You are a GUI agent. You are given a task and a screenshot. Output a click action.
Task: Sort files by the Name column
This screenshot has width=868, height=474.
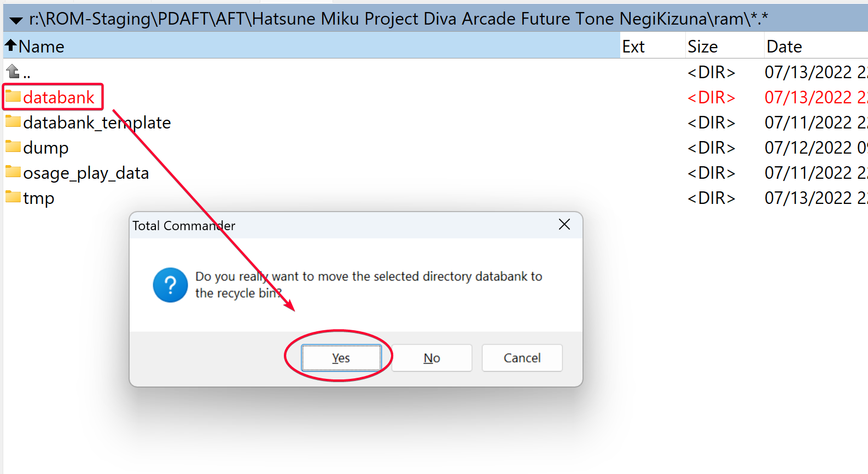point(312,46)
